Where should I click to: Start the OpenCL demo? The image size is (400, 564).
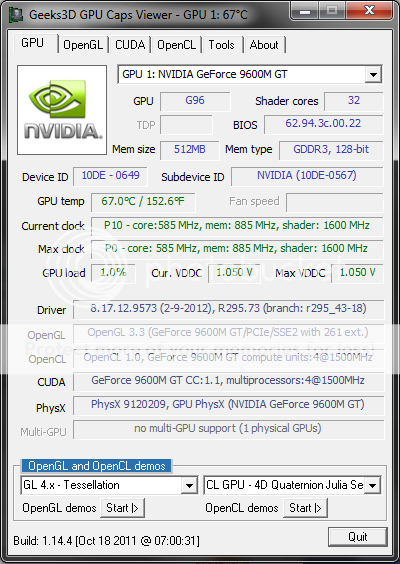pos(305,508)
